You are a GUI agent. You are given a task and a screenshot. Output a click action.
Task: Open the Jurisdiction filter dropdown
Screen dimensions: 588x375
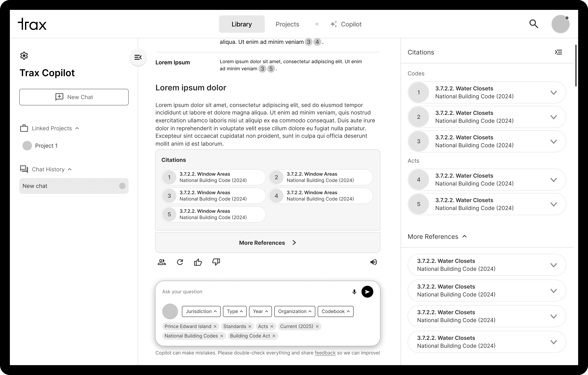(201, 311)
